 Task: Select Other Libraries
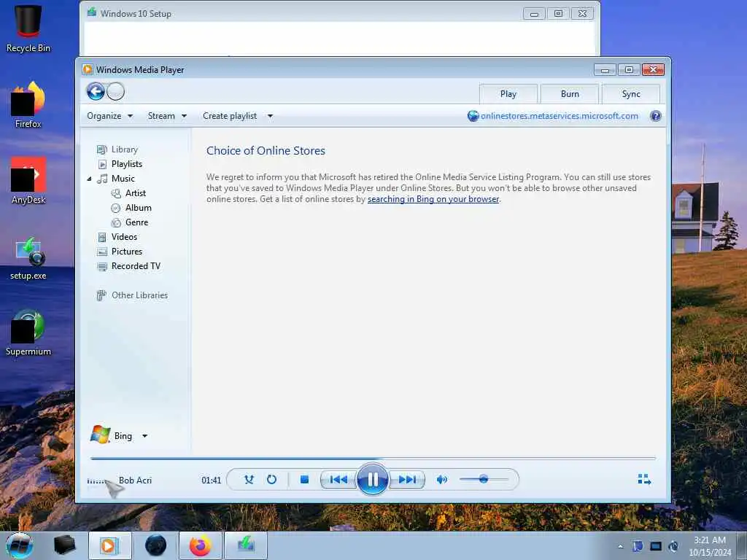tap(139, 295)
